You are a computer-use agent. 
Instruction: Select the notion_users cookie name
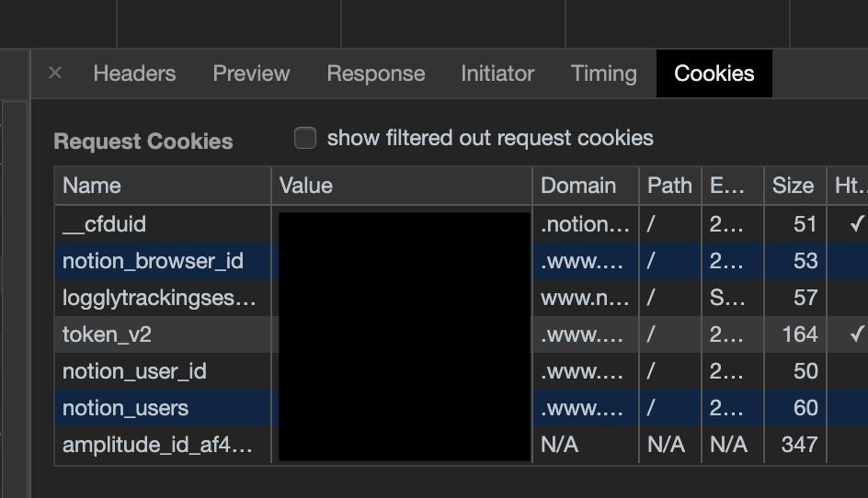coord(126,408)
